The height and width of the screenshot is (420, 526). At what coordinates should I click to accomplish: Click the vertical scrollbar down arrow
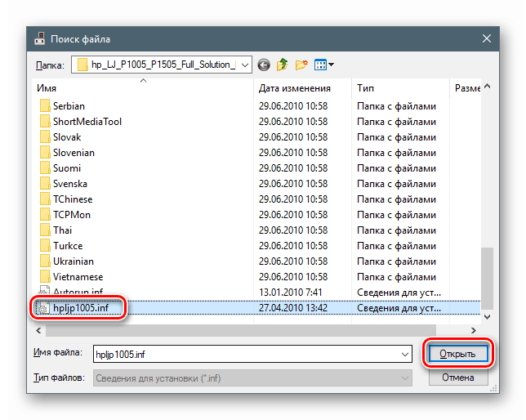488,316
